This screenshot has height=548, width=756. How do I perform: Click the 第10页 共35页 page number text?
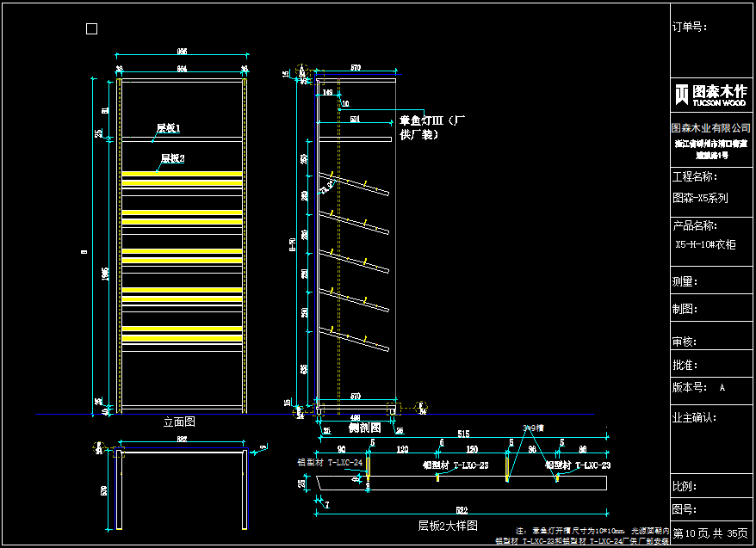tap(711, 533)
